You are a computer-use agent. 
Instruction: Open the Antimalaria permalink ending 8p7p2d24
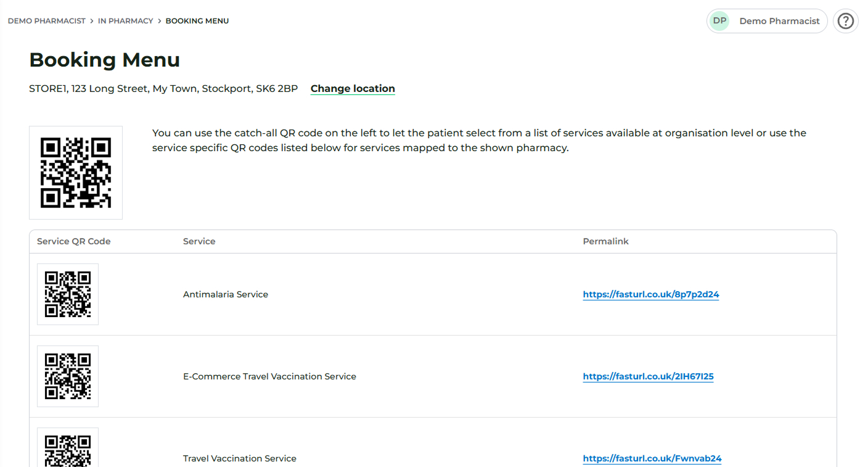[x=651, y=295]
